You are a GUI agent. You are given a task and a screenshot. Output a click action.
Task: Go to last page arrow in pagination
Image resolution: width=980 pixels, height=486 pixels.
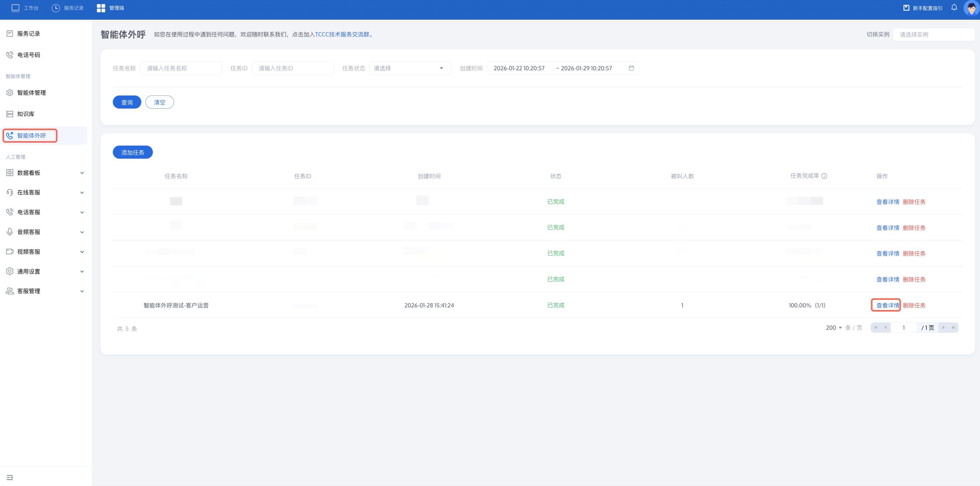(x=953, y=327)
